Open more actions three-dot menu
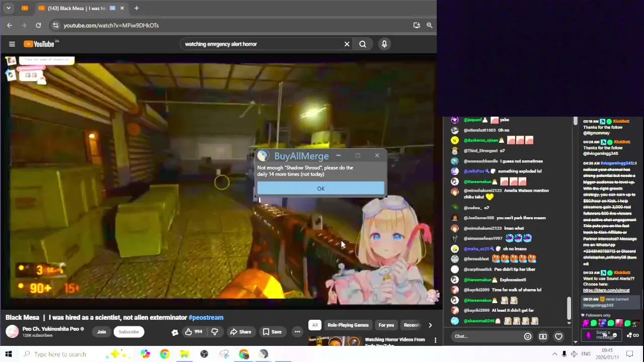Viewport: 644px width, 362px height. pyautogui.click(x=297, y=332)
